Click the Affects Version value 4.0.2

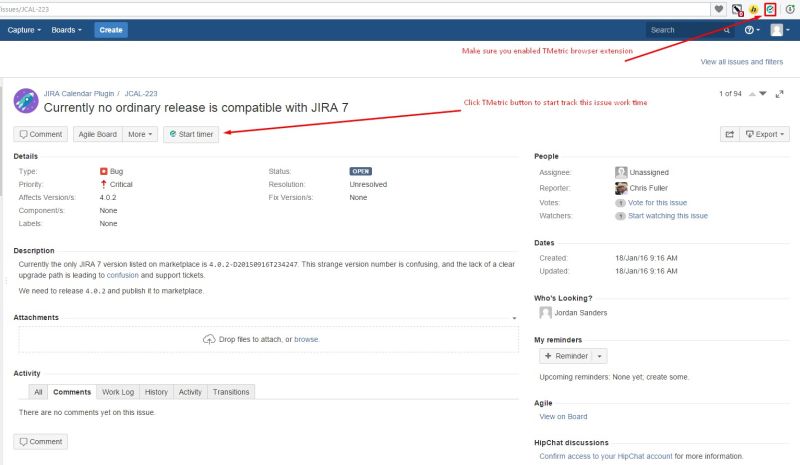[108, 198]
